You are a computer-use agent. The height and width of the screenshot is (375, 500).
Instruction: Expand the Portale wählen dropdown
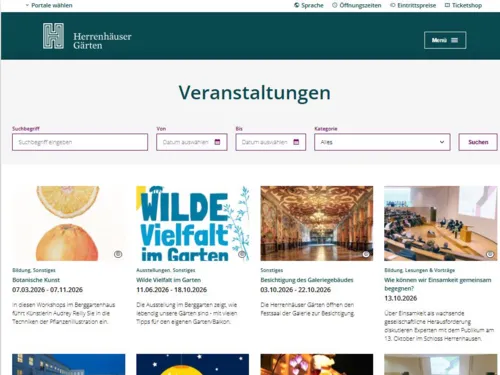point(49,5)
